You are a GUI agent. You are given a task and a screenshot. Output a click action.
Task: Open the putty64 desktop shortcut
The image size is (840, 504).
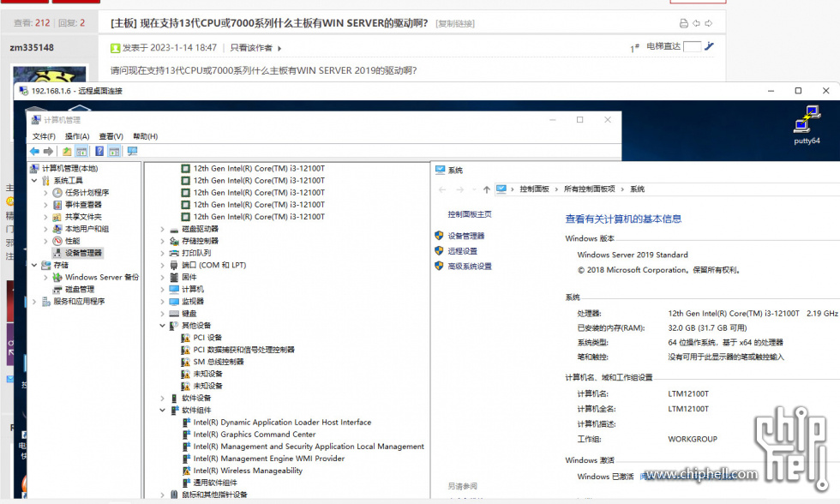[807, 125]
